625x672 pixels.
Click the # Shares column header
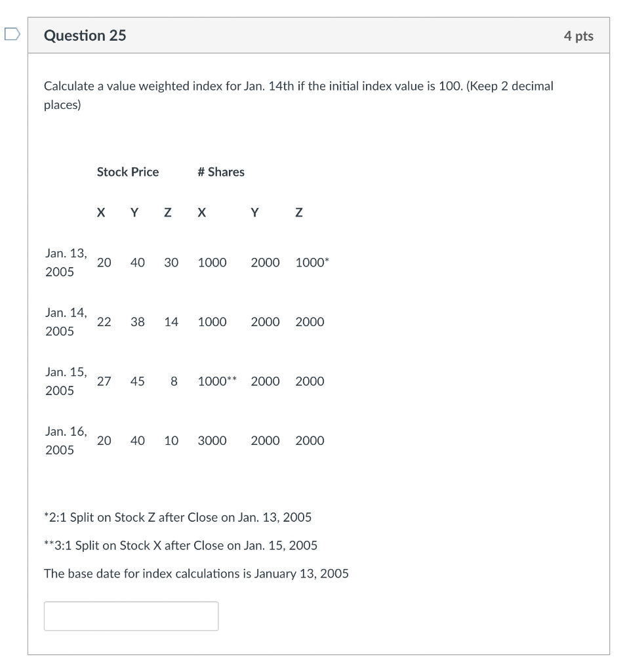[x=221, y=172]
